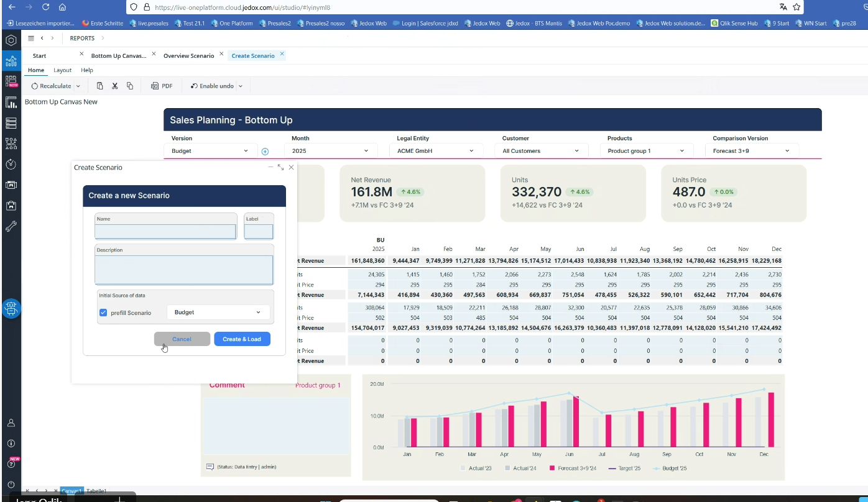Switch to the Overview Scenario tab
The width and height of the screenshot is (868, 502).
[x=188, y=56]
